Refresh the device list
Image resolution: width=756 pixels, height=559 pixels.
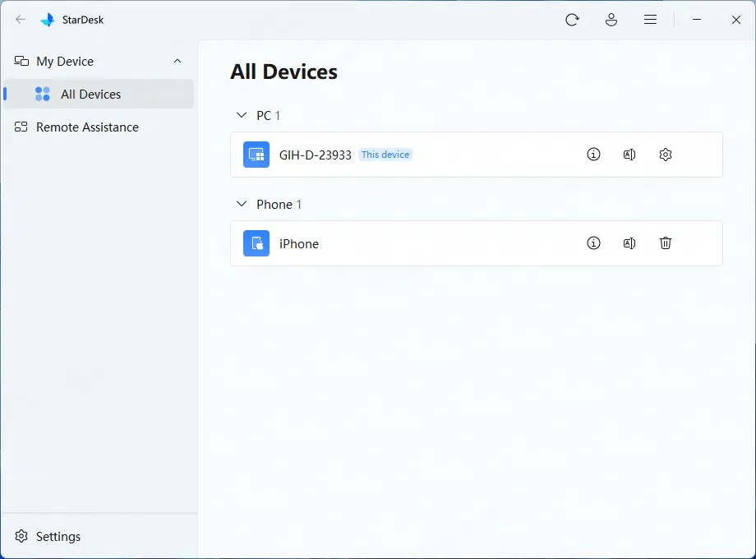coord(572,20)
